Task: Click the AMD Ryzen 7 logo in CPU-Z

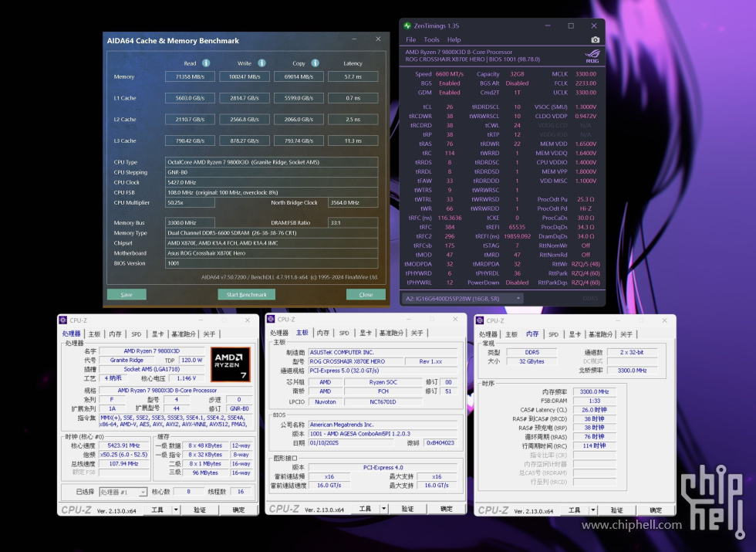Action: [x=231, y=364]
